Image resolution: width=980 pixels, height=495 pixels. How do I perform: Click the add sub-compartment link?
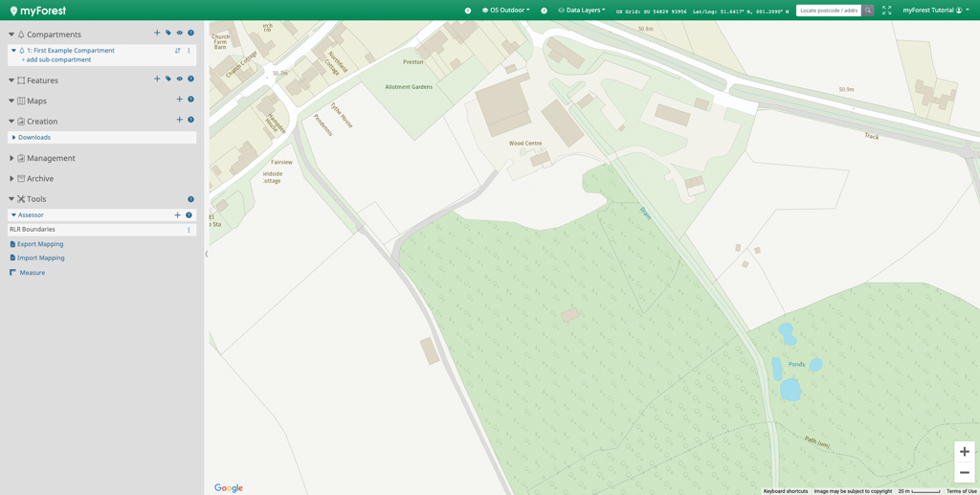coord(56,59)
